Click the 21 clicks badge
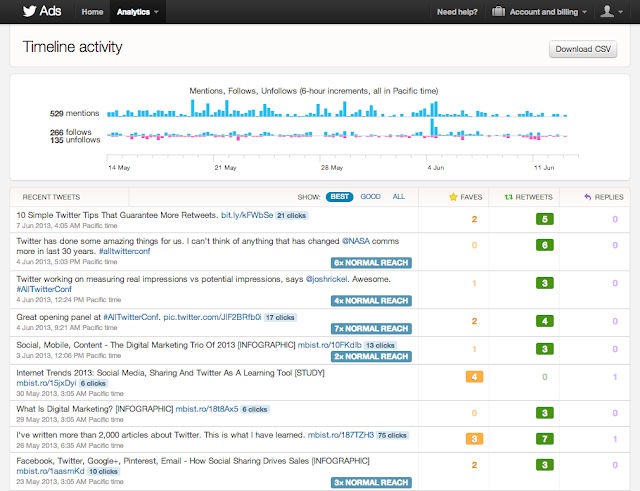The height and width of the screenshot is (491, 640). click(291, 216)
